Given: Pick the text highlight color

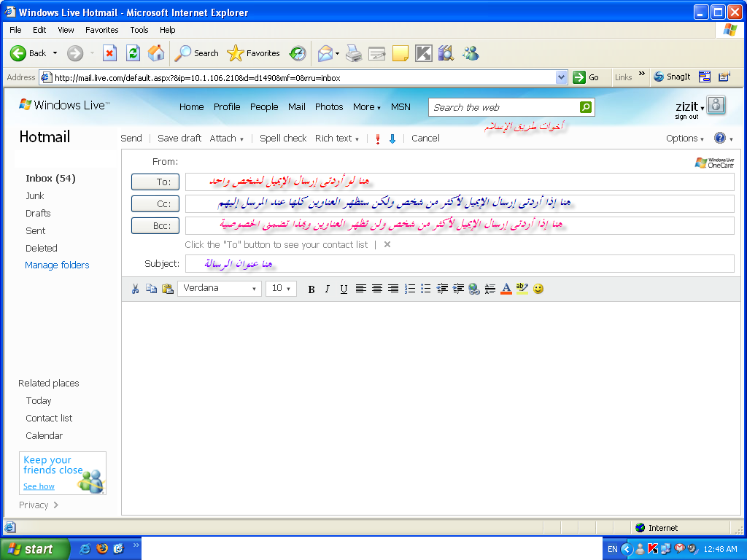Looking at the screenshot, I should click(x=522, y=289).
